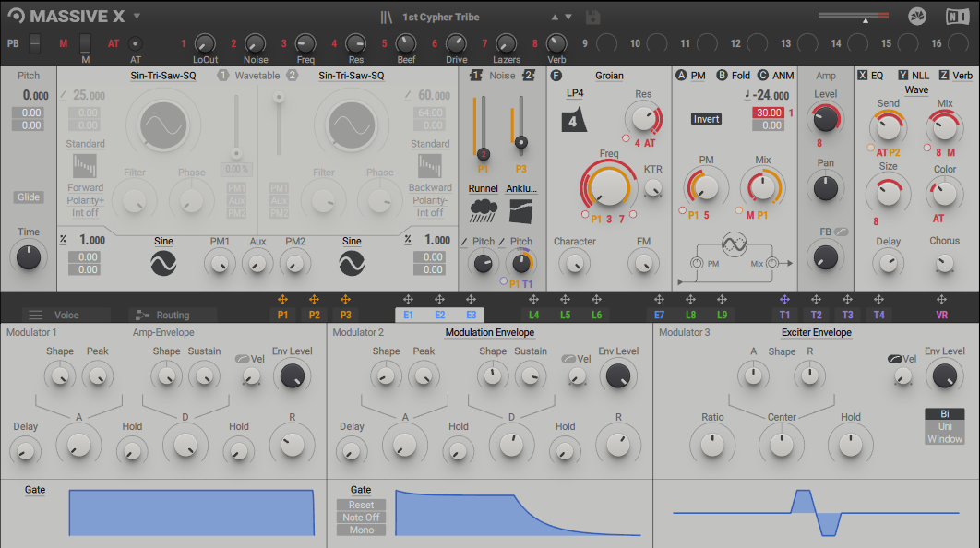Open the Runnel noise source menu
The image size is (980, 548).
484,188
